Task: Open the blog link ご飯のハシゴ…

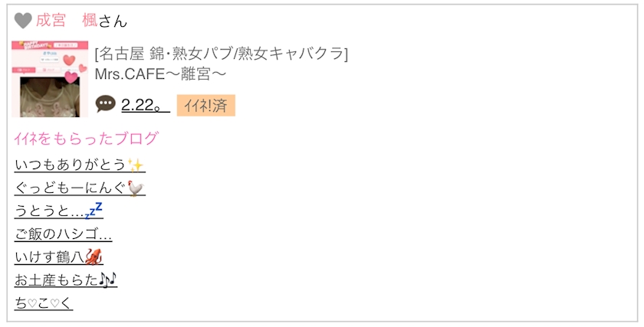Action: click(x=64, y=234)
